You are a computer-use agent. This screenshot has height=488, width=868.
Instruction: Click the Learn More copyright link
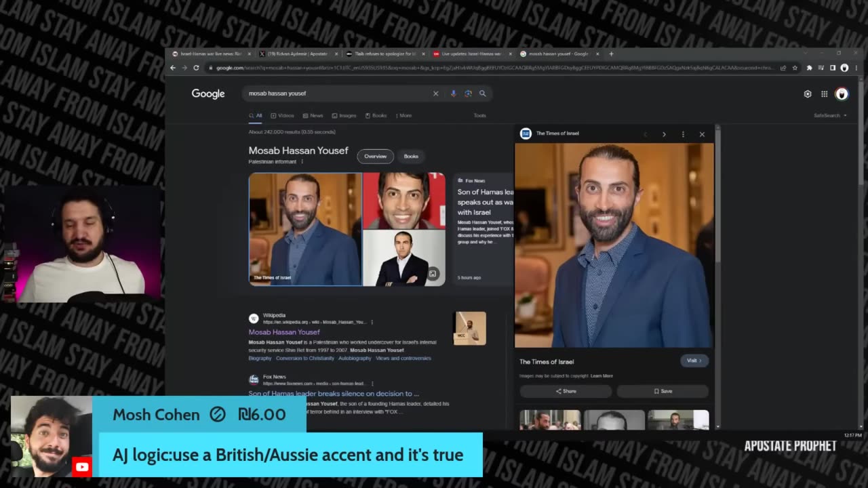coord(601,376)
